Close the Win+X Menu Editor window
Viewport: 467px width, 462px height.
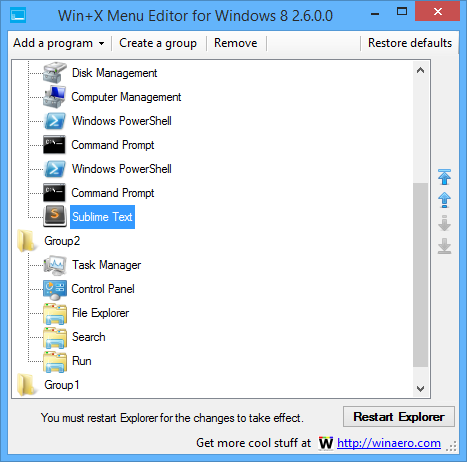click(x=438, y=12)
